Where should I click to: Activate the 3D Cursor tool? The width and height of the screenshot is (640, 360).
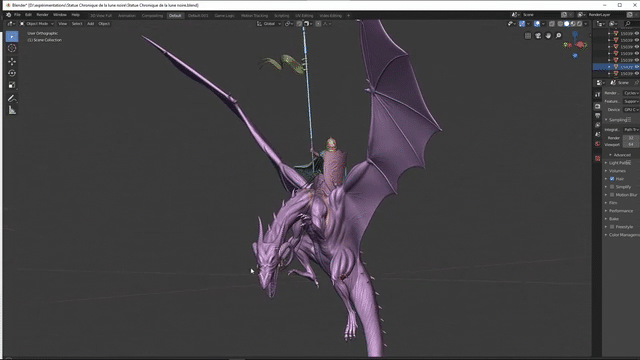(x=12, y=49)
